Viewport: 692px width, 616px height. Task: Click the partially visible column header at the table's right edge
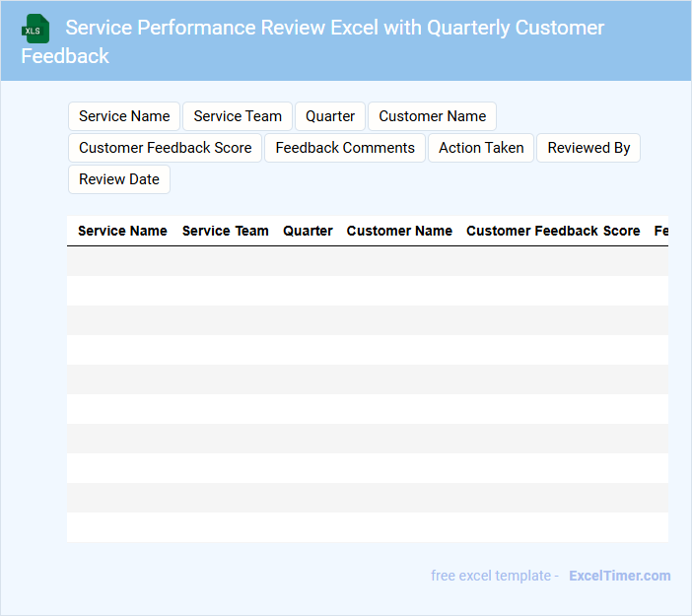(x=660, y=231)
